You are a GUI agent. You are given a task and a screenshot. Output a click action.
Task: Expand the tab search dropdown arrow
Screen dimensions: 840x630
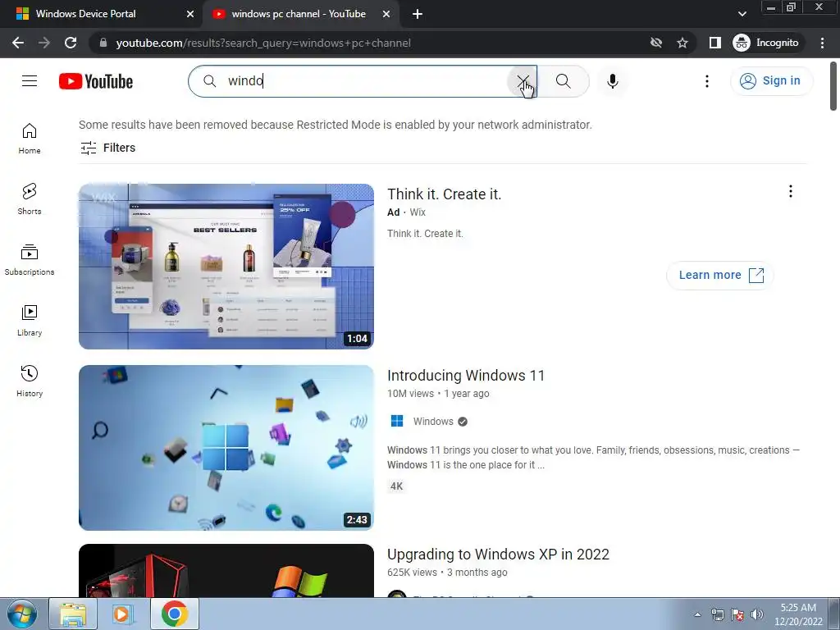click(x=742, y=14)
